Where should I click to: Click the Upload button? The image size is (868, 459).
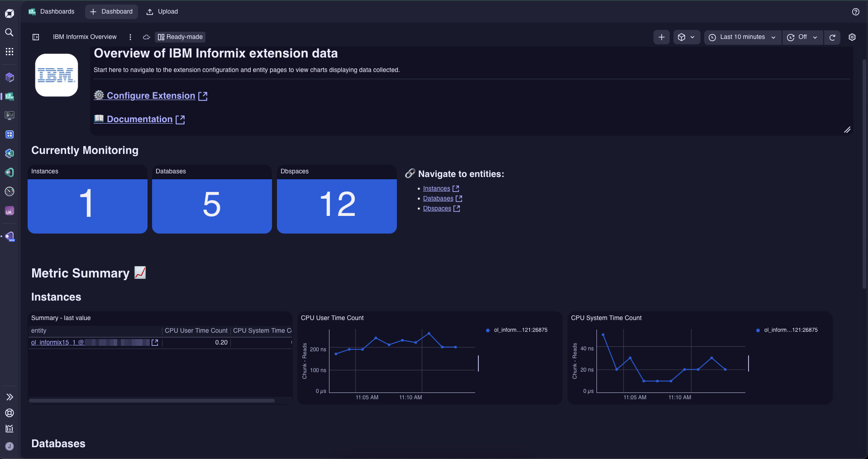(x=162, y=12)
